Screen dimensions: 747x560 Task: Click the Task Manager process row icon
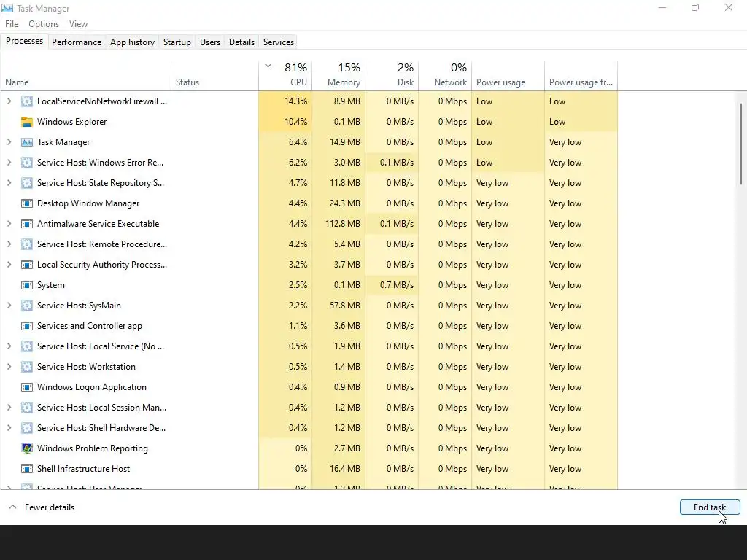click(27, 142)
